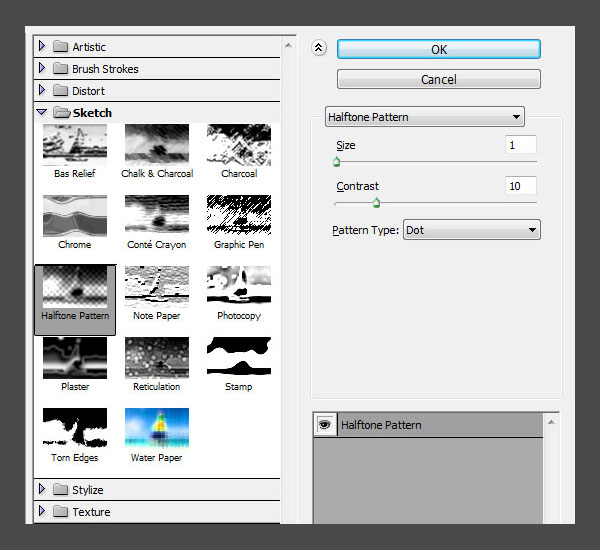This screenshot has height=550, width=600.
Task: Select the Note Paper filter
Action: point(157,286)
